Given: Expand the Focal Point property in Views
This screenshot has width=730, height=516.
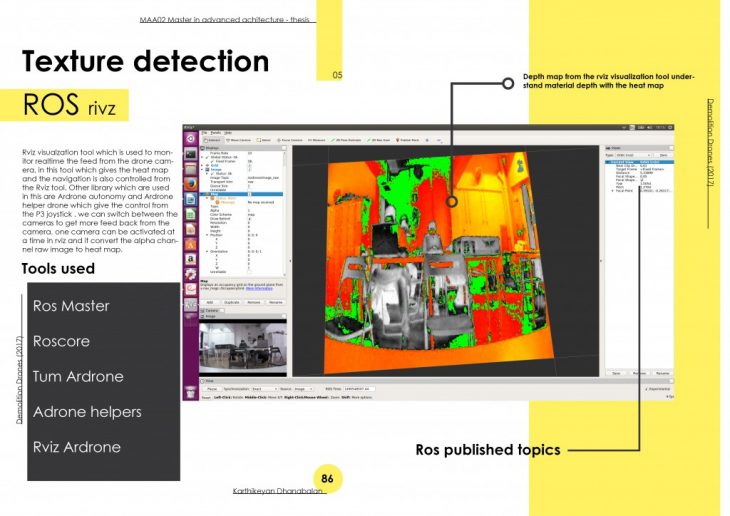Looking at the screenshot, I should [x=612, y=190].
